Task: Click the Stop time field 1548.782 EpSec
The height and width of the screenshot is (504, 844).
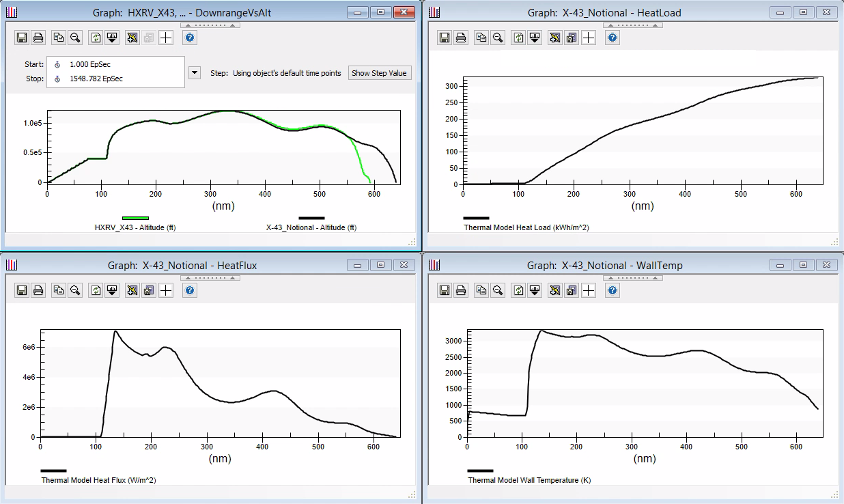Action: 96,79
